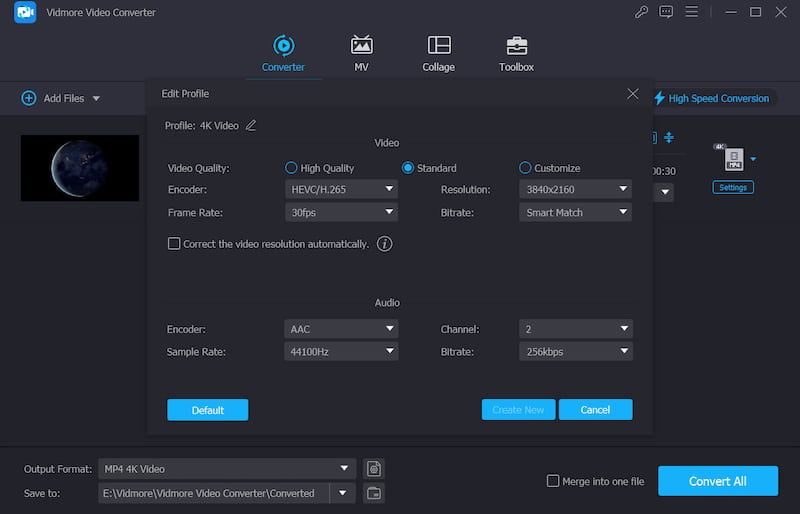Screen dimensions: 800x514
Task: Open the feedback chat icon in title bar
Action: (666, 12)
